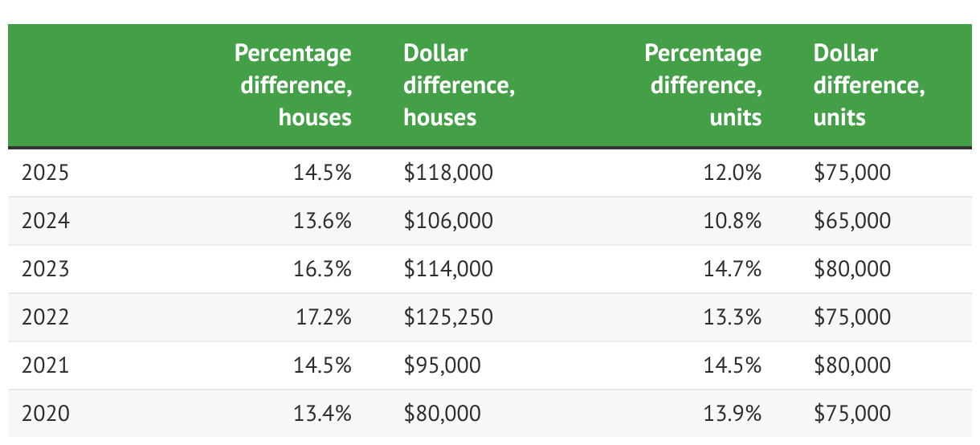Click the 13.9% units percentage cell
The image size is (980, 445).
tap(734, 414)
